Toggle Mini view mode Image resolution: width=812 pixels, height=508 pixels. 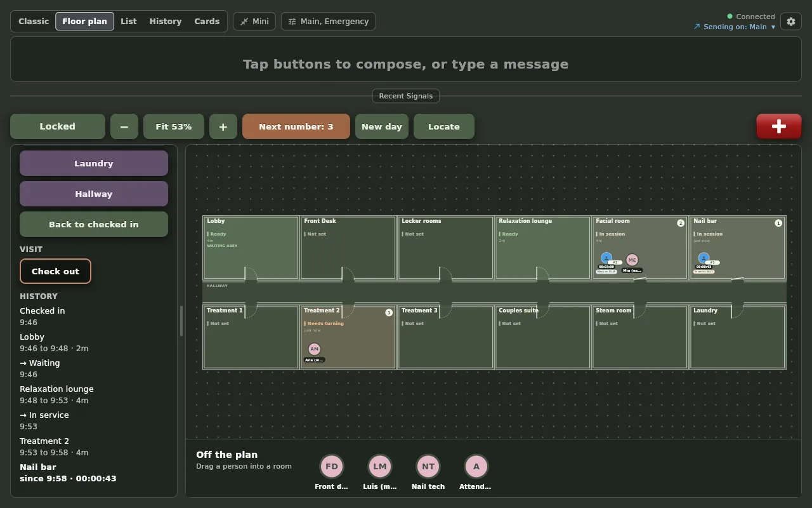pos(254,22)
